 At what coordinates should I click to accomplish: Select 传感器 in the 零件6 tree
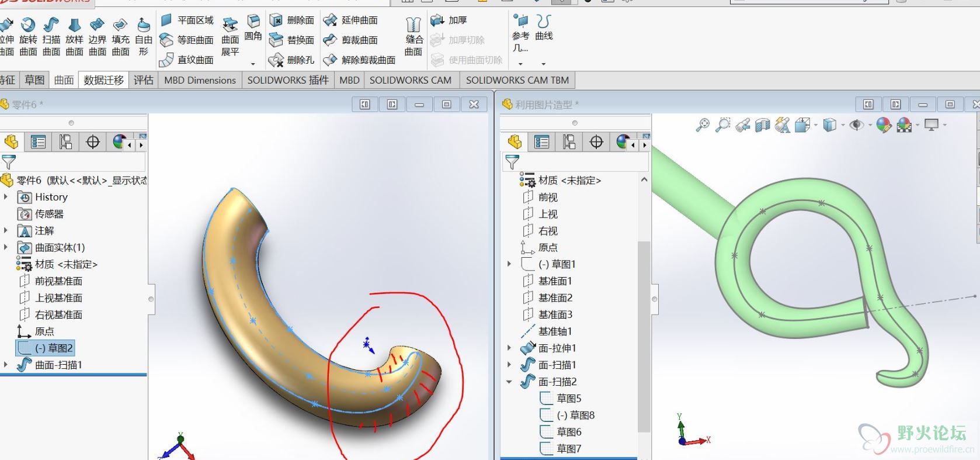point(41,214)
